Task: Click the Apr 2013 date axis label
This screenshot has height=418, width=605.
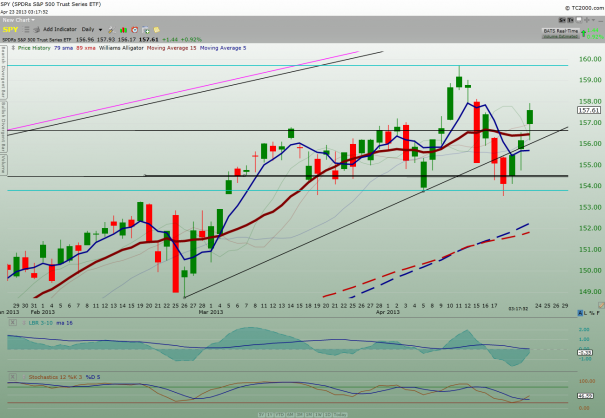Action: click(388, 312)
